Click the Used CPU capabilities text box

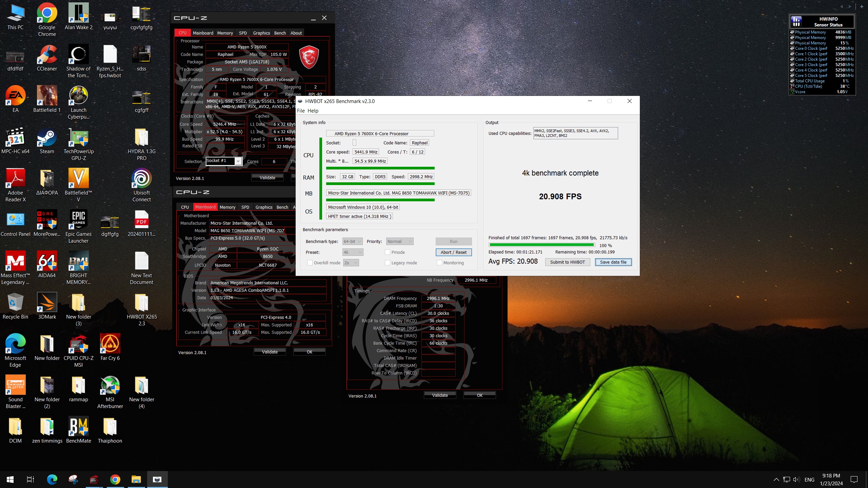pos(575,133)
